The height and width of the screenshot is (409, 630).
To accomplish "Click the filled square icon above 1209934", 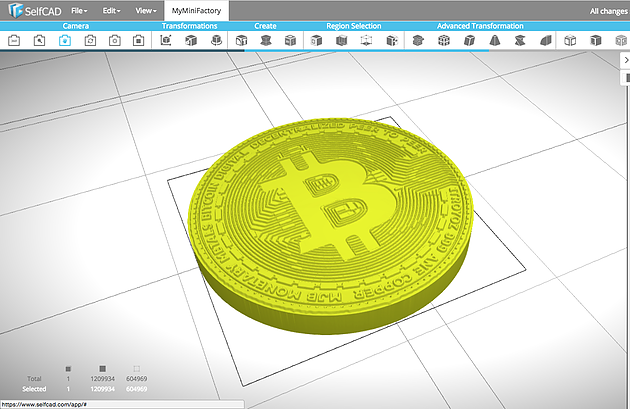I will 102,368.
